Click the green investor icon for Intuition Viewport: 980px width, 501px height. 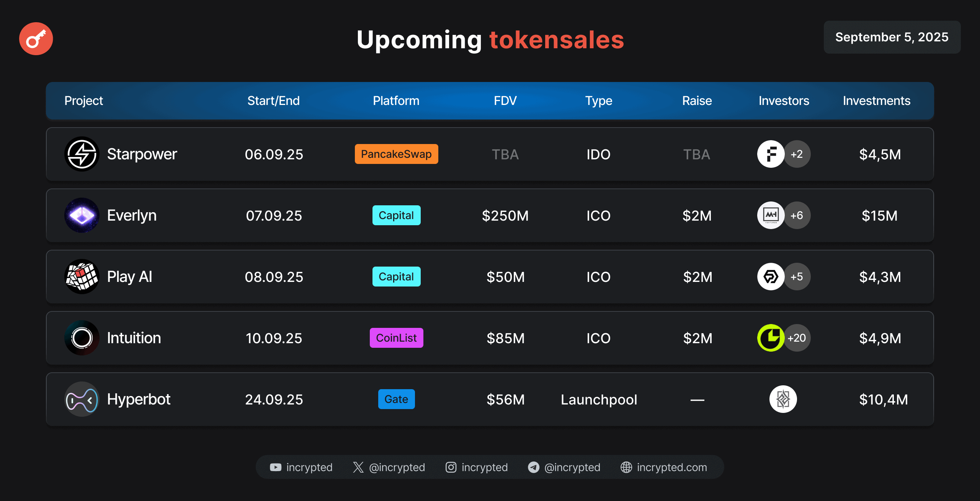click(x=770, y=338)
